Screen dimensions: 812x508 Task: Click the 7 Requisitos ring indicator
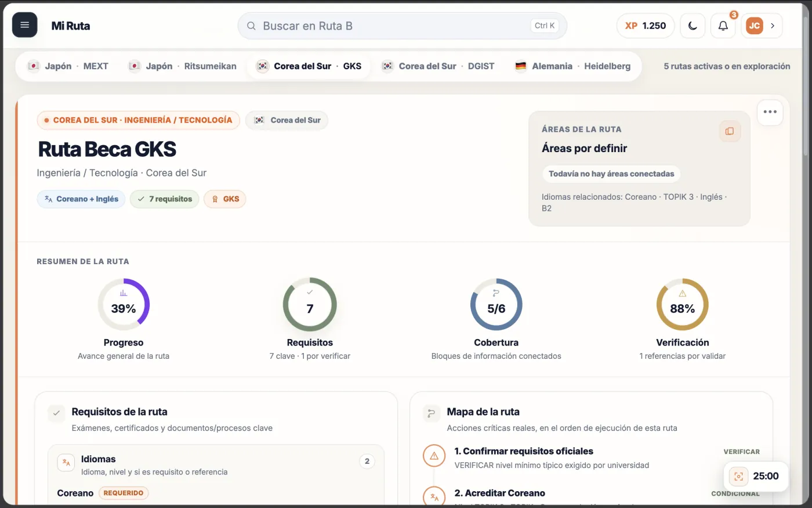point(310,305)
